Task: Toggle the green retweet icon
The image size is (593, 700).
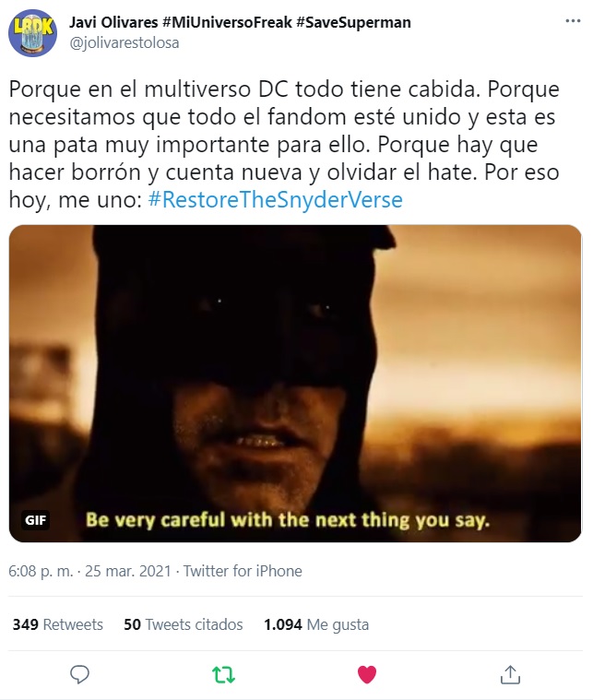Action: click(223, 674)
